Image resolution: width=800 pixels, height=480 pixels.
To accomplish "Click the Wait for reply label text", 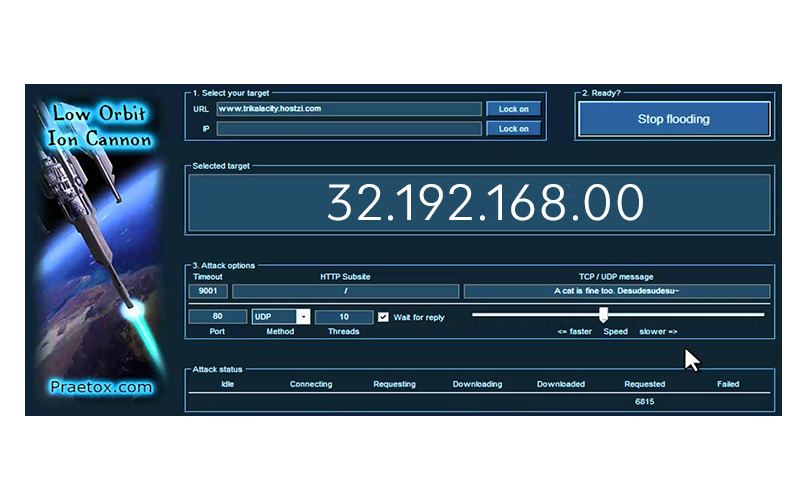I will pyautogui.click(x=419, y=317).
